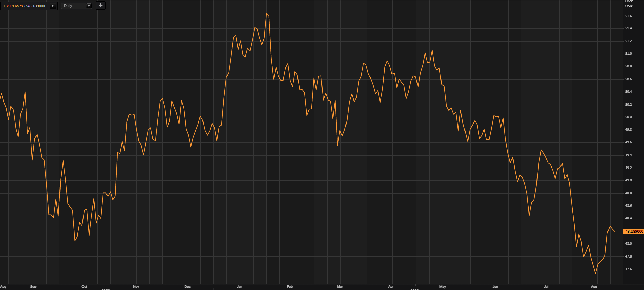Click the 47.6 price axis label
The height and width of the screenshot is (290, 644).
pos(628,269)
